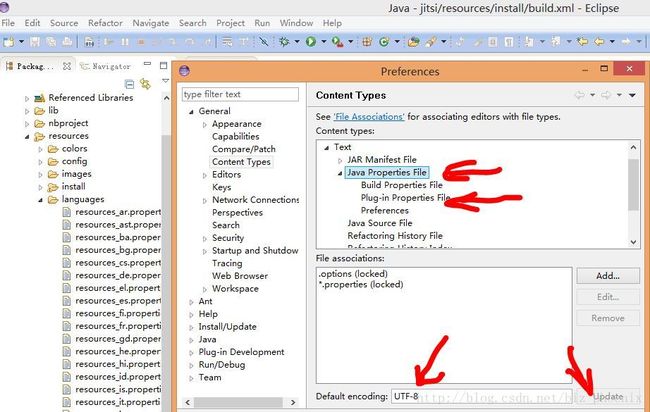Open the Content Types page menu dropdown
Viewport: 650px width, 412px height.
[x=632, y=95]
